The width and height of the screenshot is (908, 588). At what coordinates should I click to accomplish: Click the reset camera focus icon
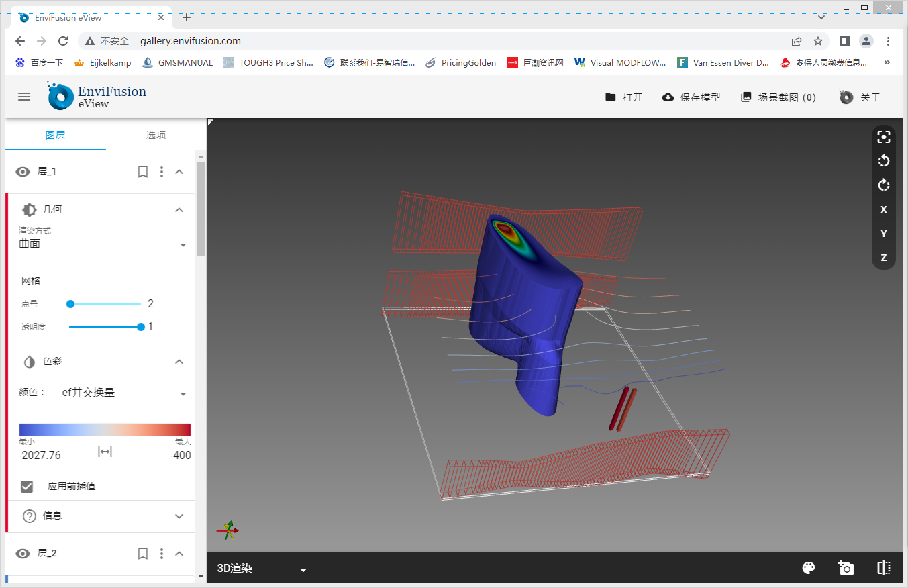pos(884,137)
